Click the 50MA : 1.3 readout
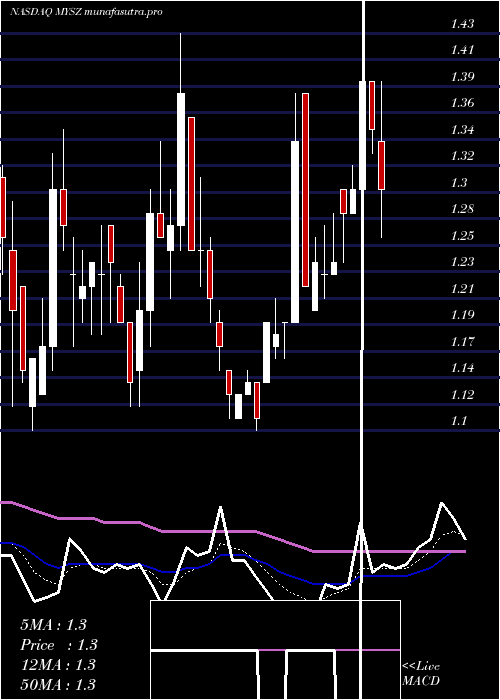Image resolution: width=500 pixels, height=700 pixels. coord(58,685)
